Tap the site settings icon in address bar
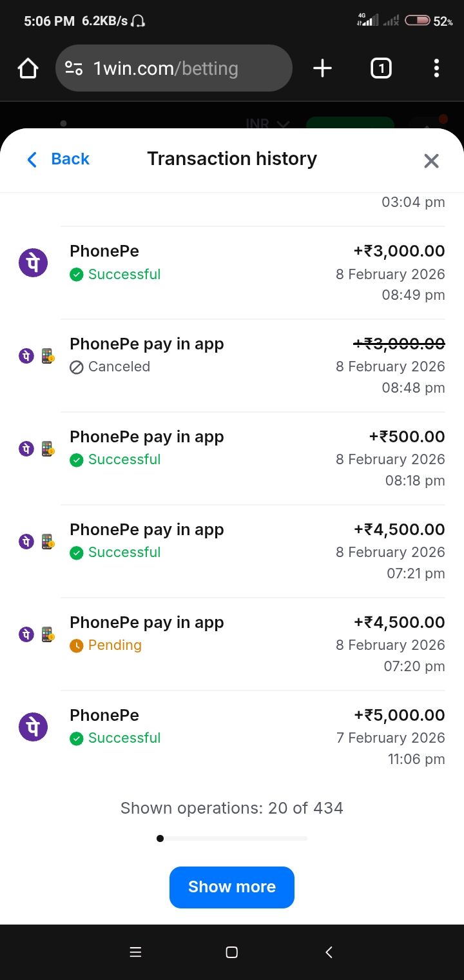 click(x=74, y=68)
